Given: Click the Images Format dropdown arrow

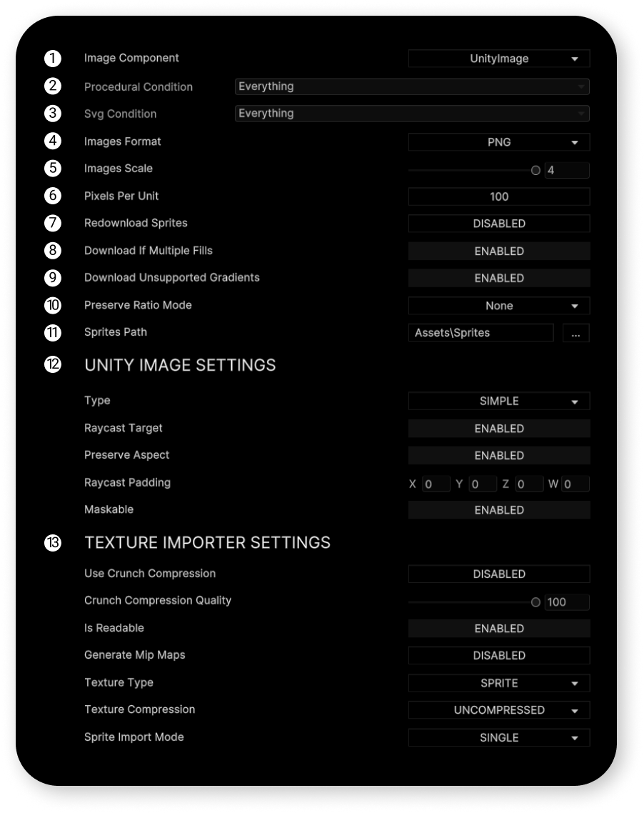Looking at the screenshot, I should click(575, 143).
